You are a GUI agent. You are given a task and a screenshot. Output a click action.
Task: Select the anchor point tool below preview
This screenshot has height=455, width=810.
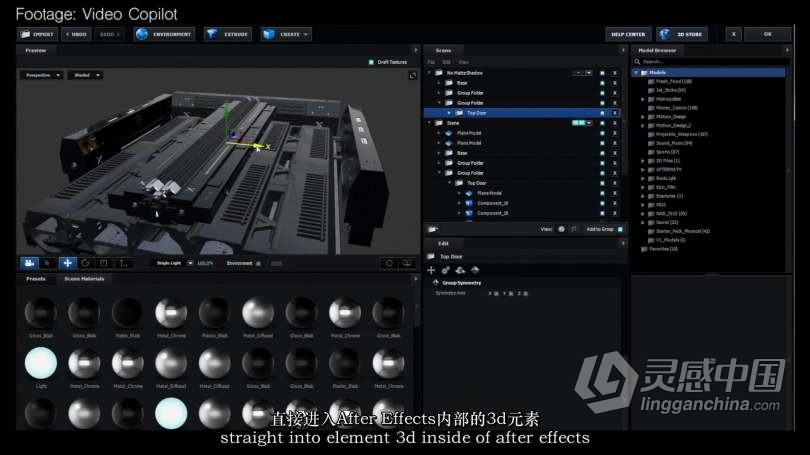pyautogui.click(x=123, y=263)
